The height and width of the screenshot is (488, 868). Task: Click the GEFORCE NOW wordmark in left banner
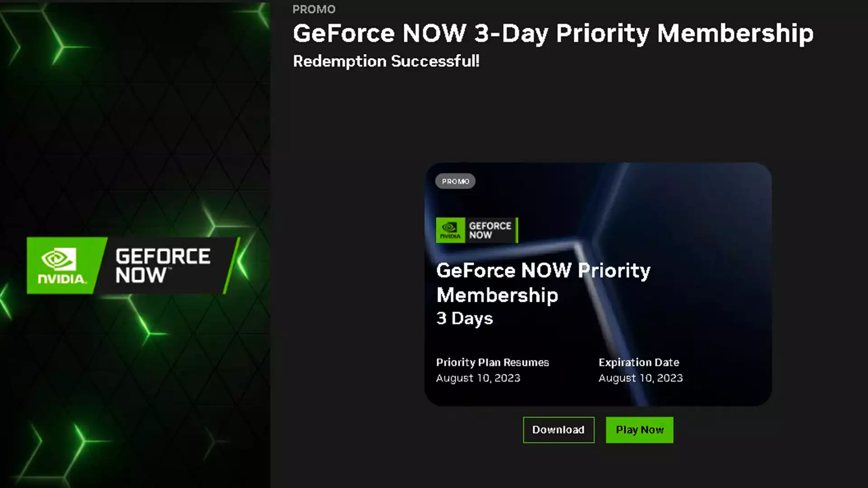163,266
